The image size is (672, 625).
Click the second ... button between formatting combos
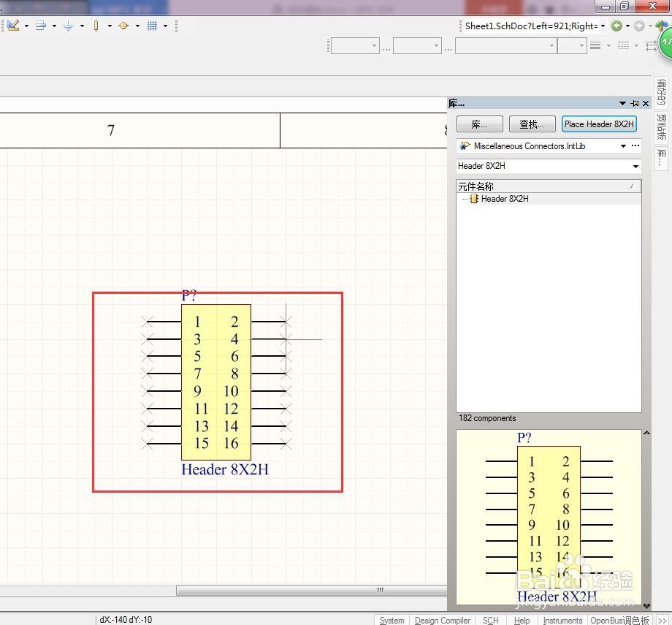(448, 48)
